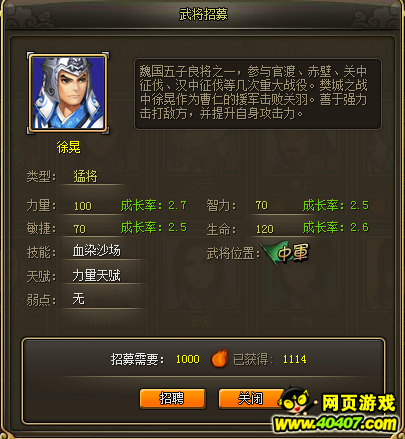Click the obtained amount 1114
This screenshot has width=405, height=439.
(295, 359)
